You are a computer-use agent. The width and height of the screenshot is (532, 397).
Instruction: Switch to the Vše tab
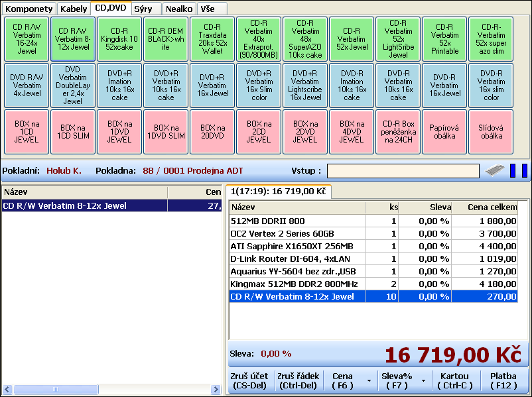pyautogui.click(x=212, y=9)
